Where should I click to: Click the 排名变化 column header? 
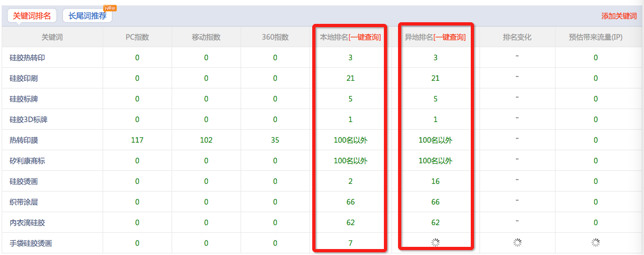[517, 37]
